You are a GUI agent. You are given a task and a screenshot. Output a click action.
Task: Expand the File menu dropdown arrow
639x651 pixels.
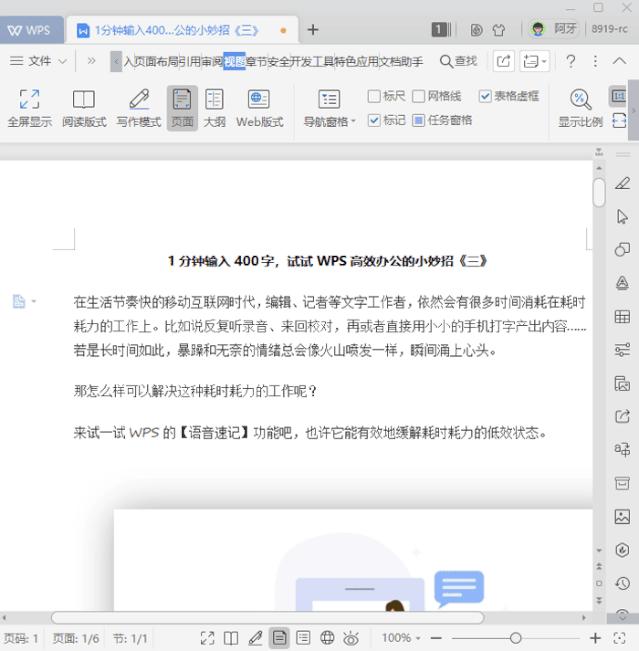click(x=63, y=61)
